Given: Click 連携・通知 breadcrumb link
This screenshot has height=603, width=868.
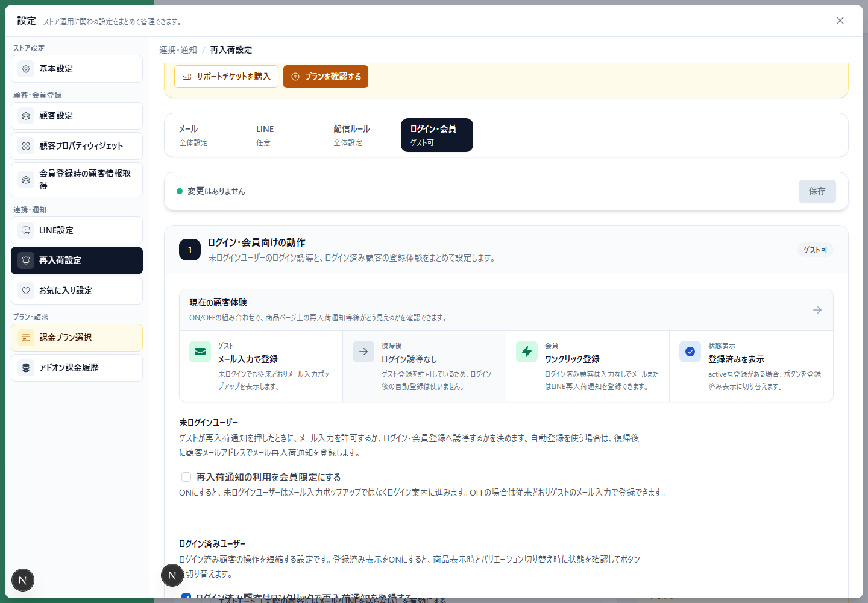Looking at the screenshot, I should tap(178, 50).
